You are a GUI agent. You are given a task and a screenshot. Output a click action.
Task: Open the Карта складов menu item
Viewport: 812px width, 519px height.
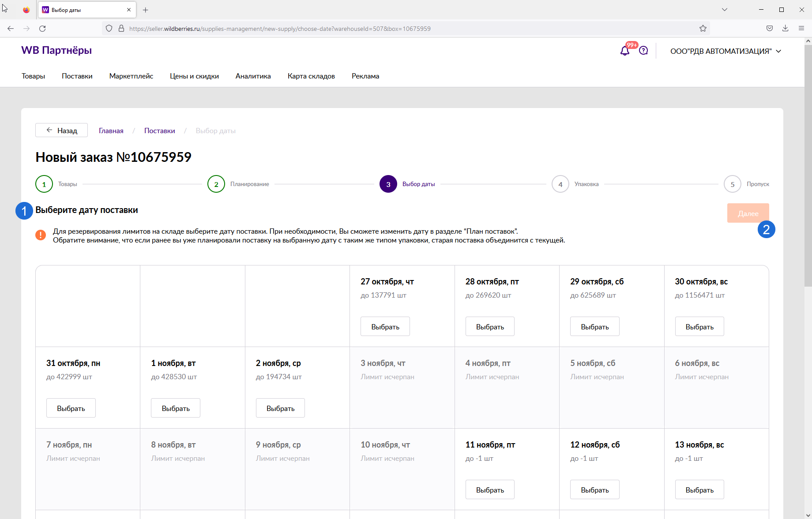click(x=311, y=76)
